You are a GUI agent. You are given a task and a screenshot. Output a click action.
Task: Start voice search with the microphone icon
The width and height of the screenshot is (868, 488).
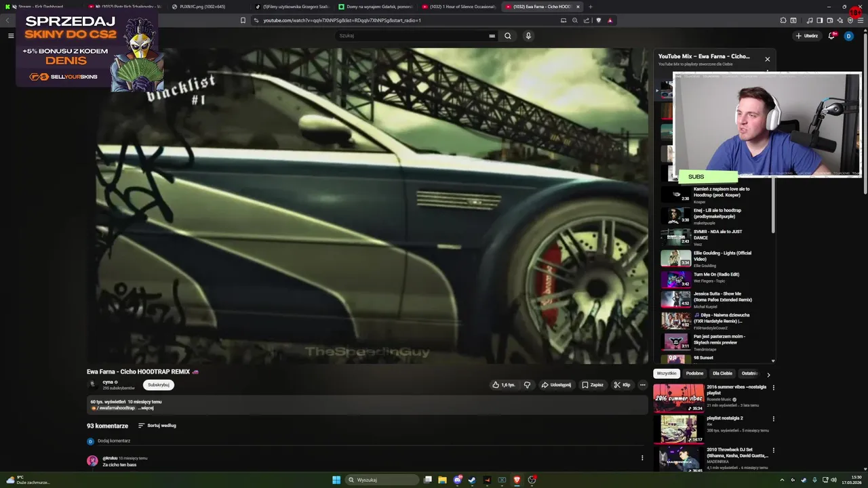point(528,36)
